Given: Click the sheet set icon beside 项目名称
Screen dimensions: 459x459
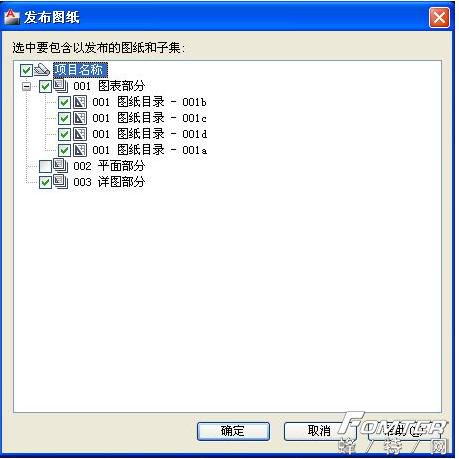Looking at the screenshot, I should [x=42, y=70].
